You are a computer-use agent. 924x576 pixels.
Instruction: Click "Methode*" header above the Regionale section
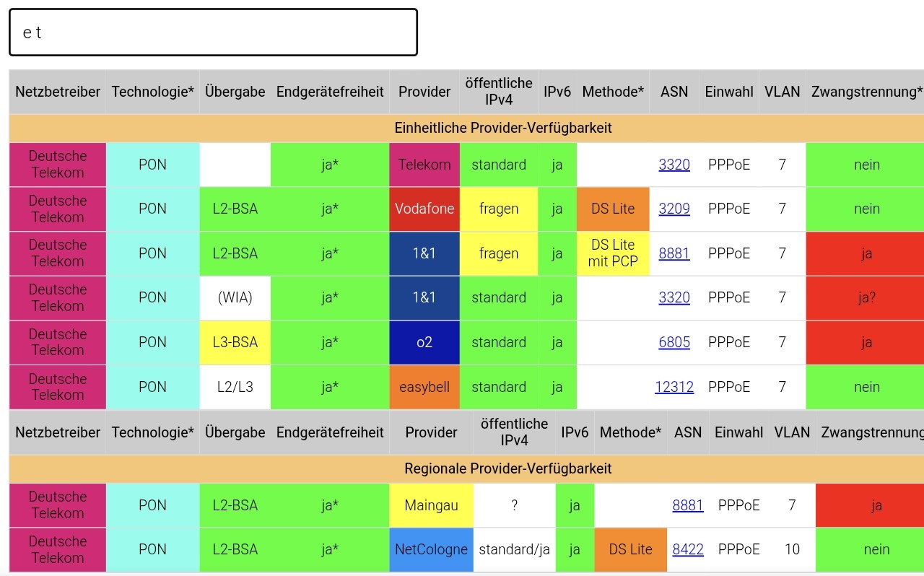631,432
